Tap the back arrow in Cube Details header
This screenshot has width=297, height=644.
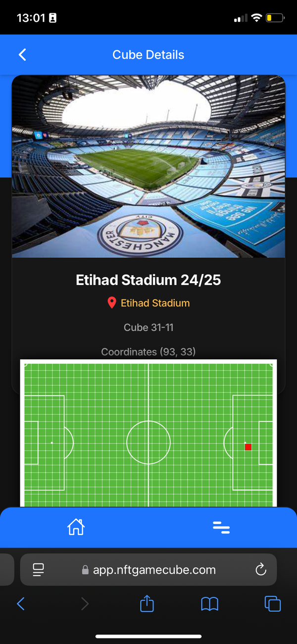click(22, 55)
